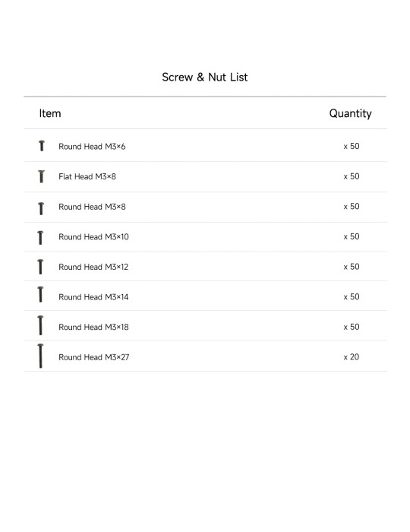Click the Round Head M3×6 screw icon
The width and height of the screenshot is (410, 532).
click(41, 146)
